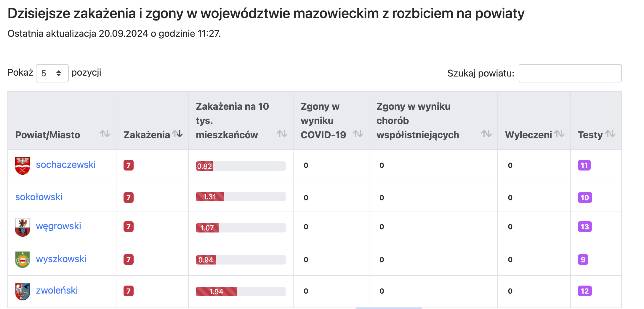Open the sokołowski county link

coord(39,197)
